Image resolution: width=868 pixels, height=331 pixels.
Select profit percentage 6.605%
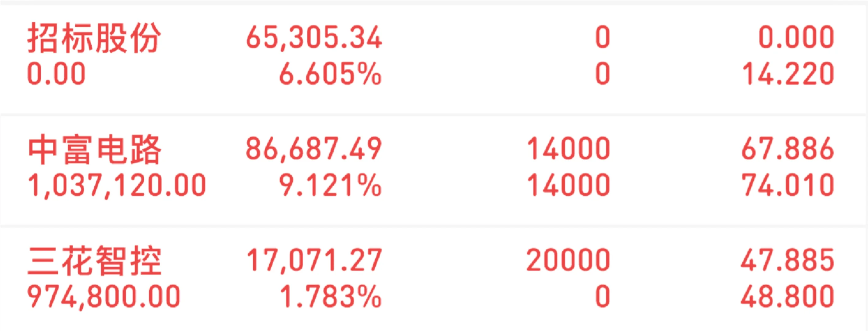330,74
